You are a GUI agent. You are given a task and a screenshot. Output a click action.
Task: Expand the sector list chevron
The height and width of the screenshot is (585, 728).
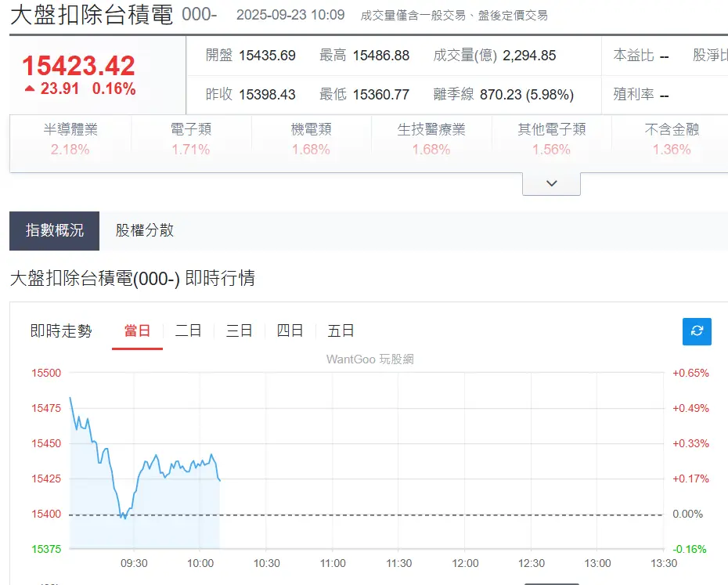[x=551, y=183]
